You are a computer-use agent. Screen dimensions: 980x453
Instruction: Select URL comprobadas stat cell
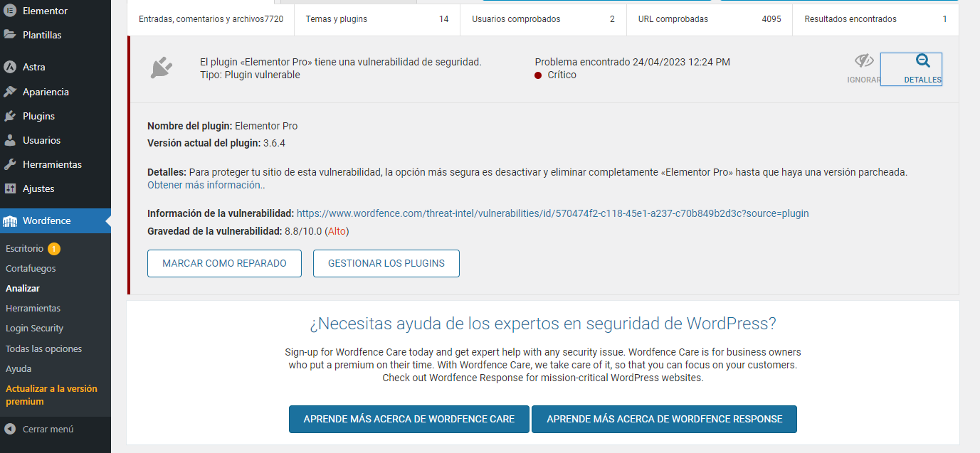(x=710, y=19)
